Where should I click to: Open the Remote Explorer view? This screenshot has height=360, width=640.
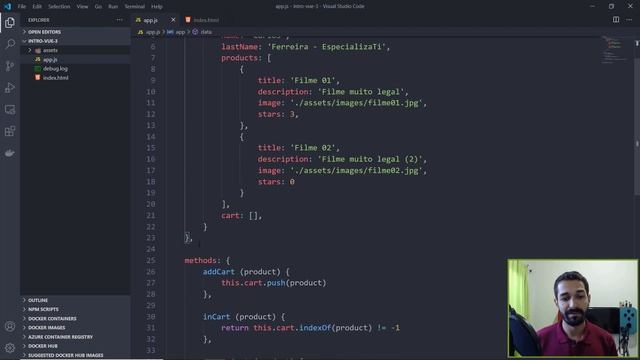click(10, 109)
